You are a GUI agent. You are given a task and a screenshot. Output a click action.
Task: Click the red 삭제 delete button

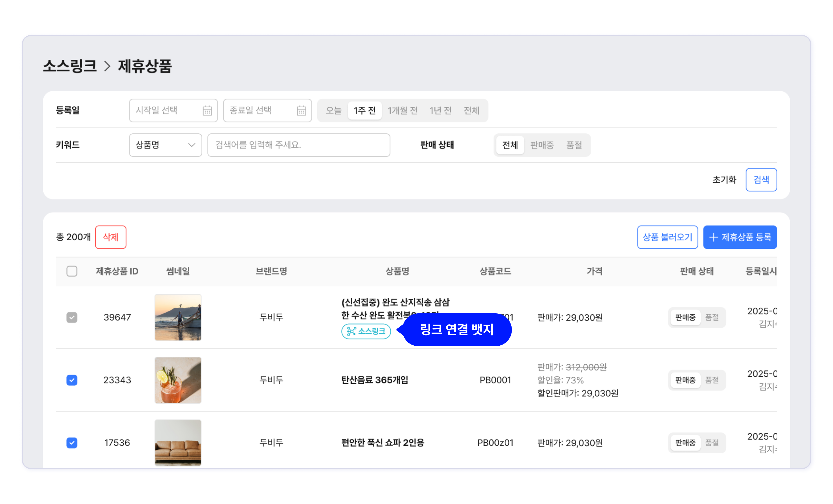coord(110,237)
